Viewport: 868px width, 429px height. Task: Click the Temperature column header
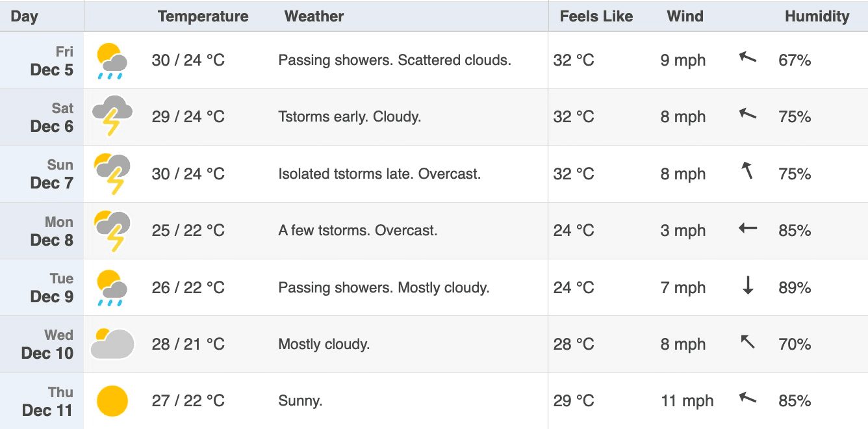(203, 16)
